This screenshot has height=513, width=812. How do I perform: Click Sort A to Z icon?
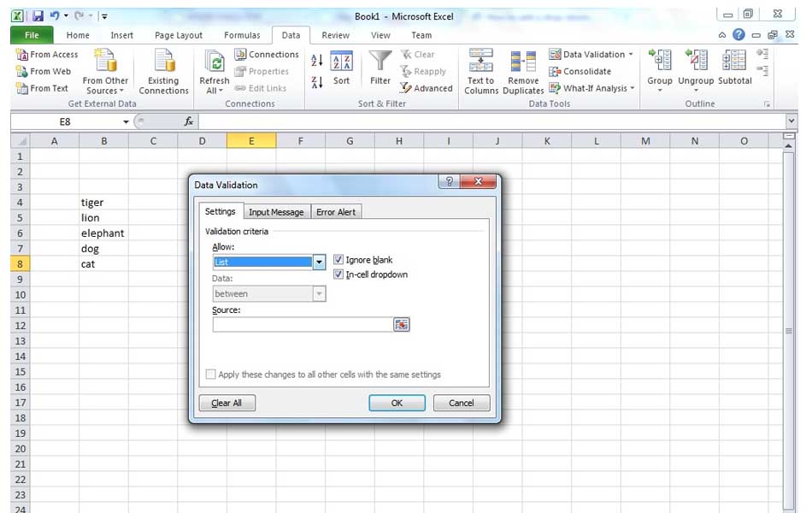tap(316, 61)
